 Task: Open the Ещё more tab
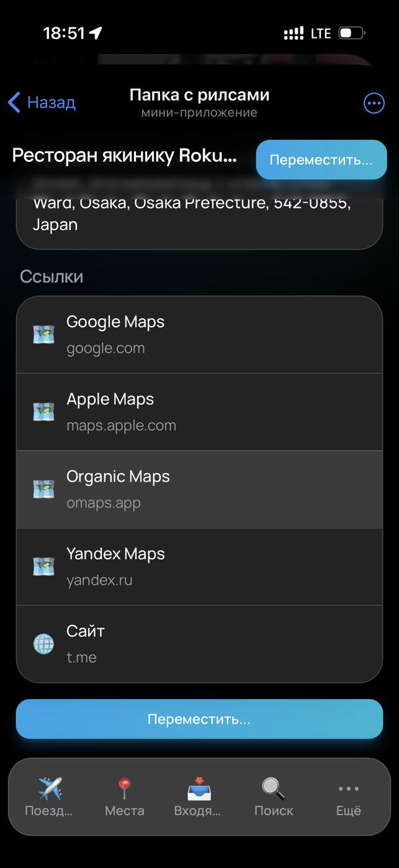coord(348,797)
